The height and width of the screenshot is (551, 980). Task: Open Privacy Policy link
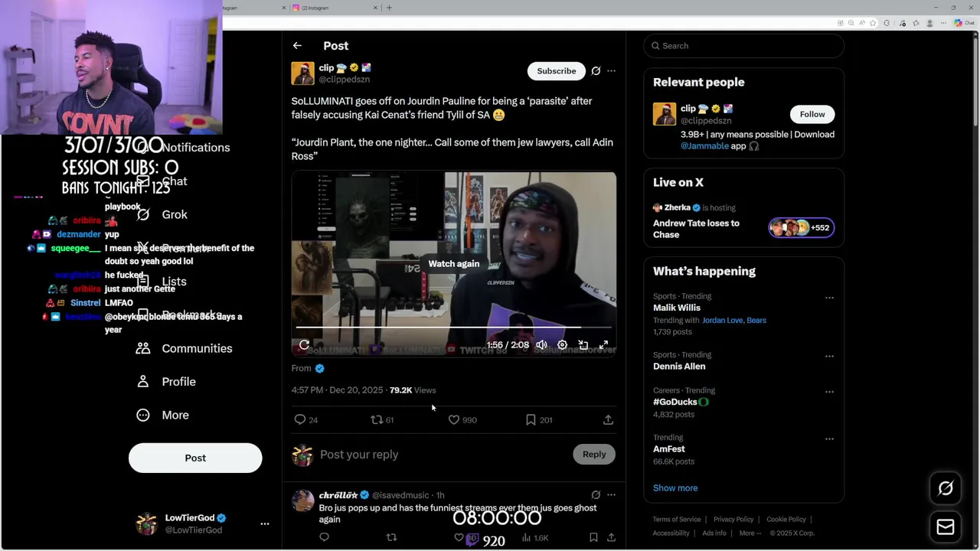click(733, 520)
